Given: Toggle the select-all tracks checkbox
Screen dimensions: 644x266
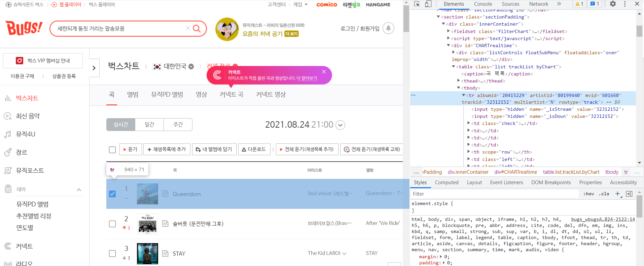Looking at the screenshot, I should pos(112,149).
